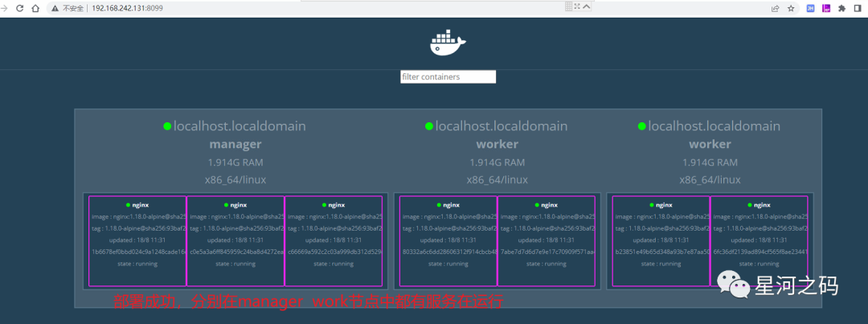Open nginx container card c66669a592c2
868x324 pixels.
tap(334, 241)
